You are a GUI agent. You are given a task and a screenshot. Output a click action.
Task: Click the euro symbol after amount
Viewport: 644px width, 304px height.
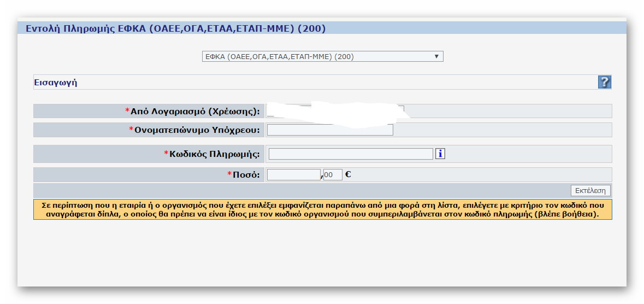coord(348,174)
